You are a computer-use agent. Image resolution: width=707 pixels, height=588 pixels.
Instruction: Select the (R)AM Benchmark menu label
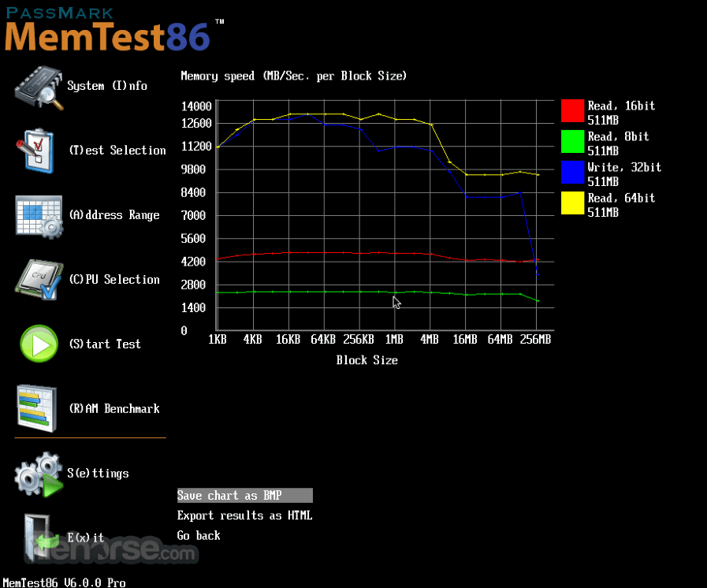point(114,408)
